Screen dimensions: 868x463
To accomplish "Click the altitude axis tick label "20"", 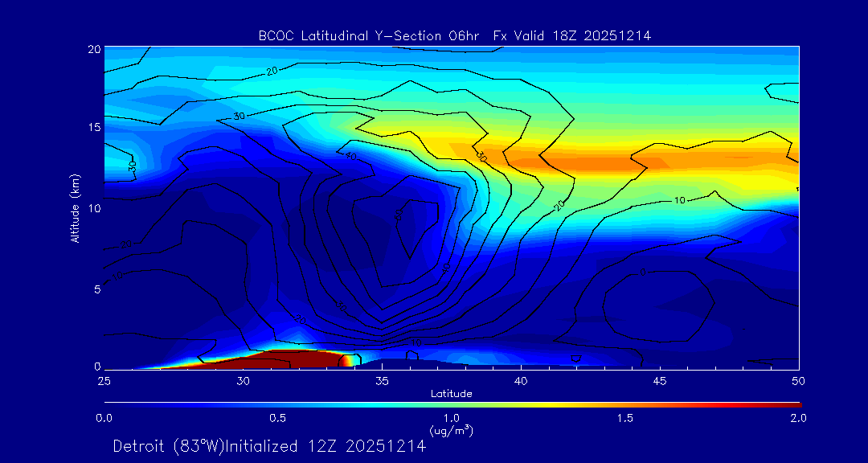I will [x=94, y=49].
